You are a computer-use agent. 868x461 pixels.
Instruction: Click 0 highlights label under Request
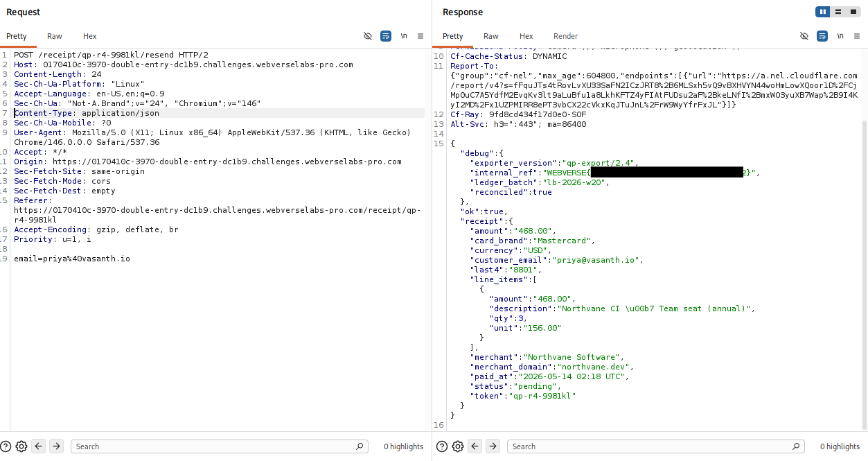coord(403,446)
